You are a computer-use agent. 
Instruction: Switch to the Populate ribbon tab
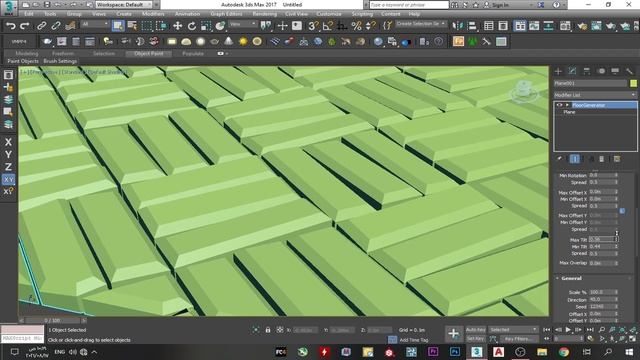tap(193, 53)
